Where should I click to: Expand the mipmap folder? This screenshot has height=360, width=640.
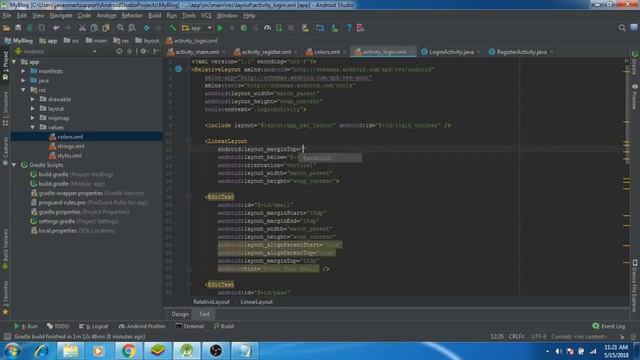coord(33,118)
